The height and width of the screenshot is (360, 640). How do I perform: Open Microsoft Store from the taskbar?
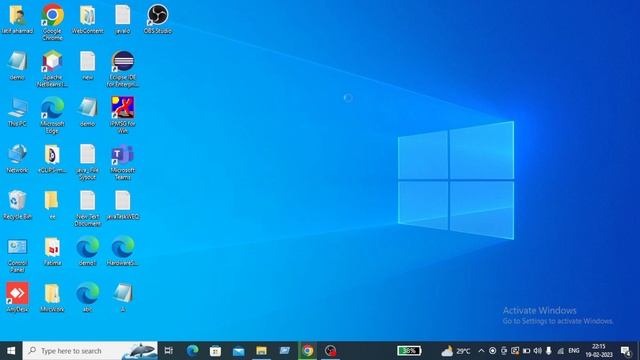coord(215,351)
